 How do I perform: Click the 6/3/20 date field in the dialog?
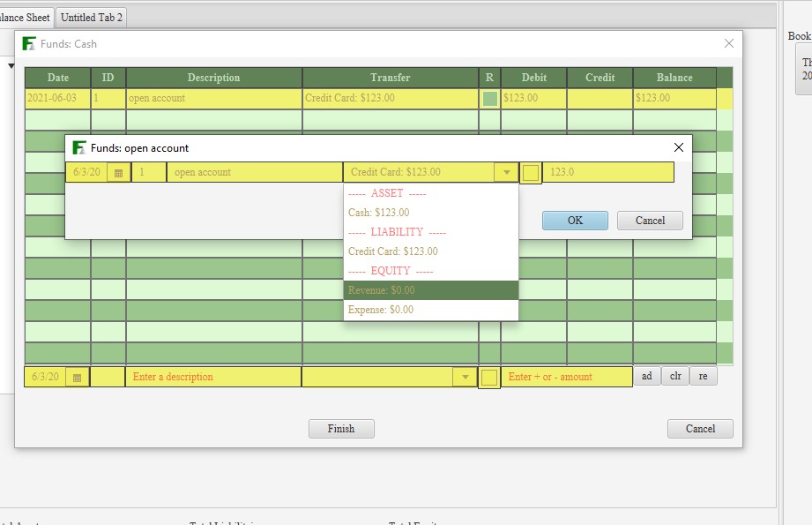[87, 172]
